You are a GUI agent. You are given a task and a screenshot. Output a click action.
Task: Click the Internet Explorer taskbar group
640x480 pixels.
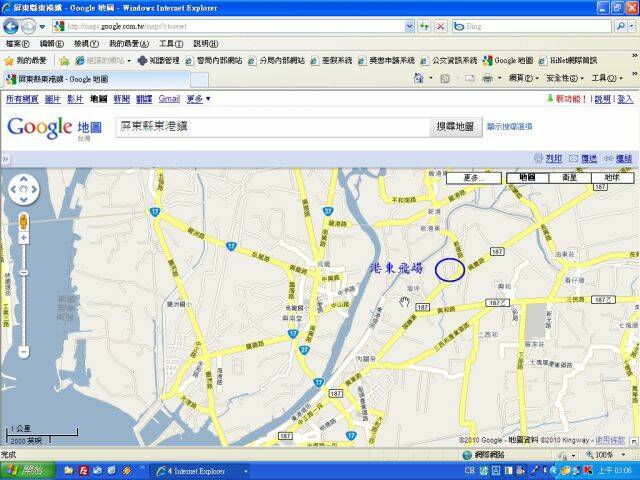coord(201,471)
